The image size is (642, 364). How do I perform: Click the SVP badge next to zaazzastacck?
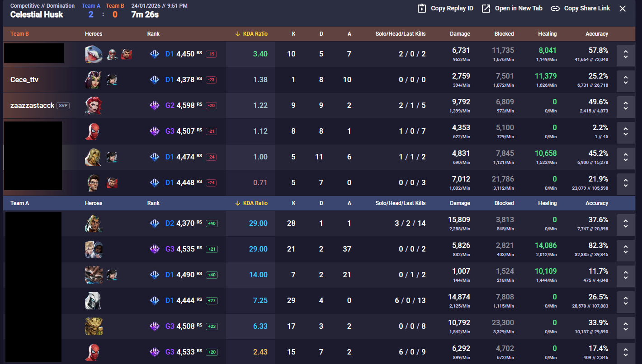tap(63, 106)
